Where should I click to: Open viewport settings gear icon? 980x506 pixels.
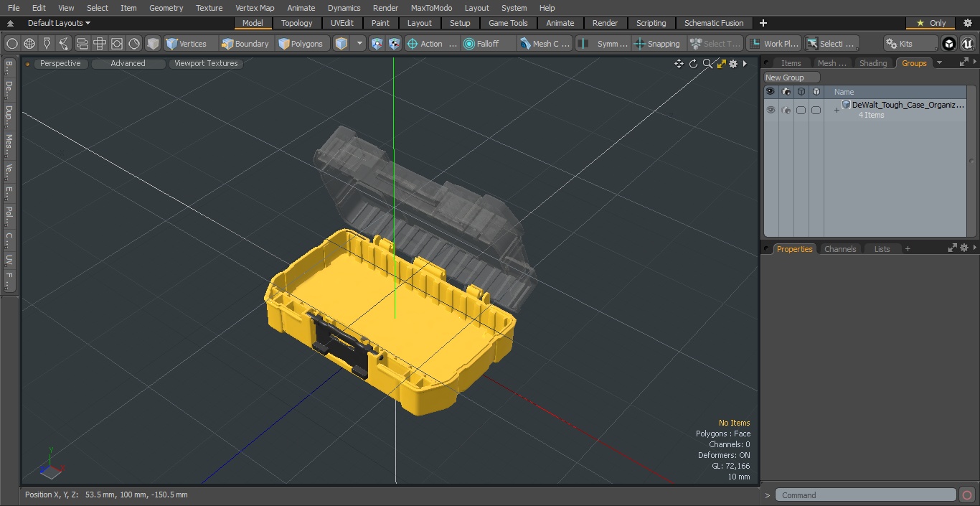[x=733, y=64]
